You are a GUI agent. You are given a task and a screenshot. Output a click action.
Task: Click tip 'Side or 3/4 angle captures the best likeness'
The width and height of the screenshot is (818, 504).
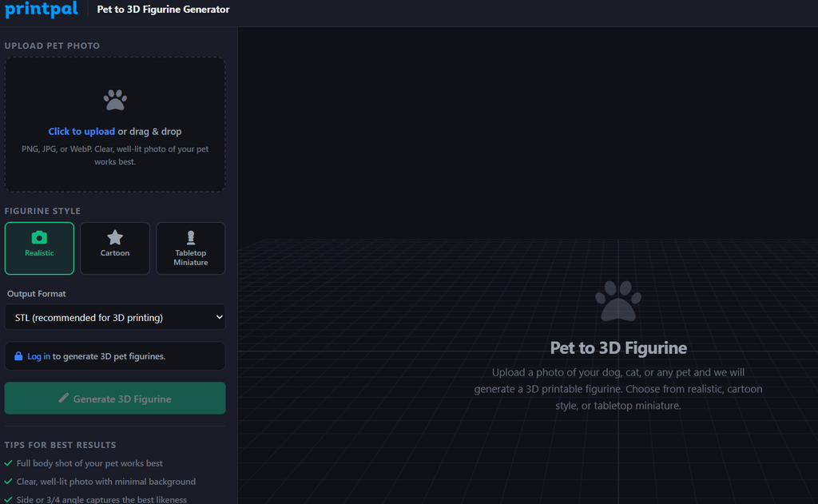pos(101,499)
